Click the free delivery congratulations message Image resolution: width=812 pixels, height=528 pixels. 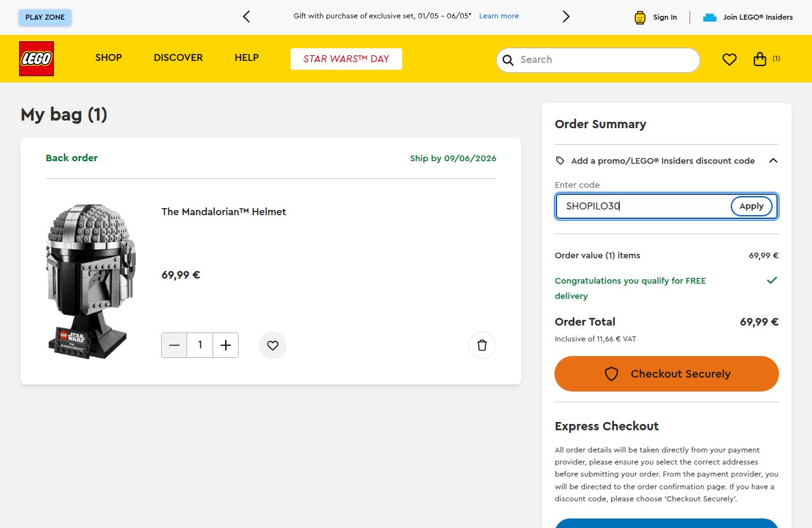point(631,288)
